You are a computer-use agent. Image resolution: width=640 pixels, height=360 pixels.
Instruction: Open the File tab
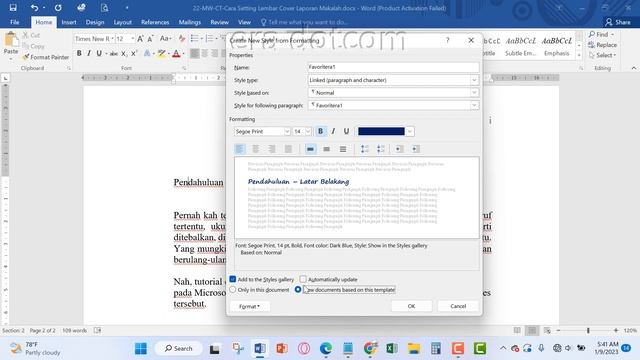[15, 22]
